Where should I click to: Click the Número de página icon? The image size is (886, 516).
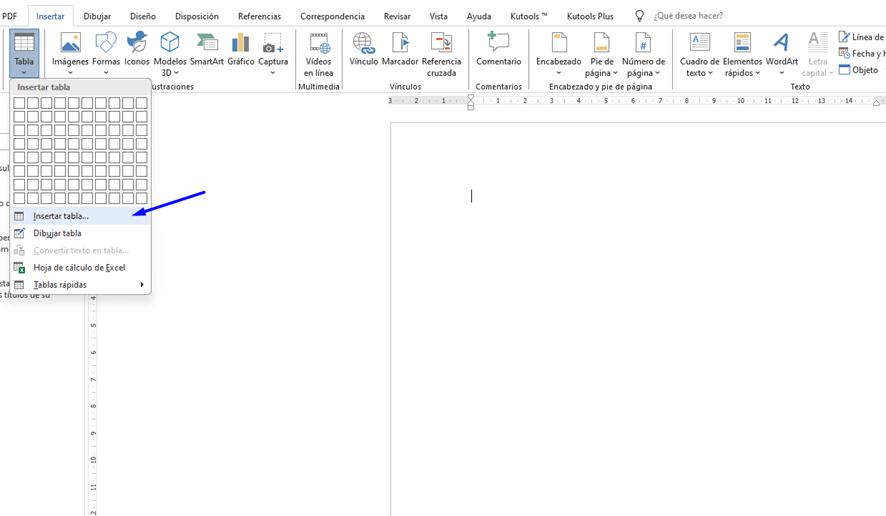tap(643, 42)
